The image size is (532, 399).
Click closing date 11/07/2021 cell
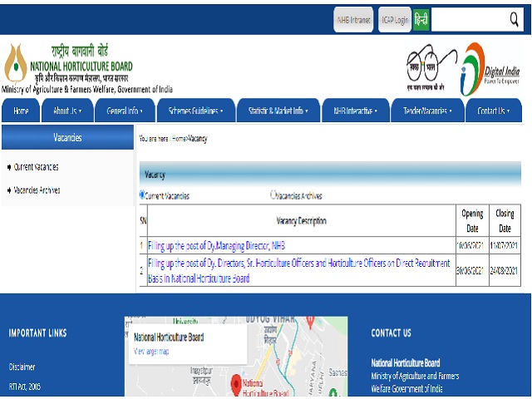505,245
